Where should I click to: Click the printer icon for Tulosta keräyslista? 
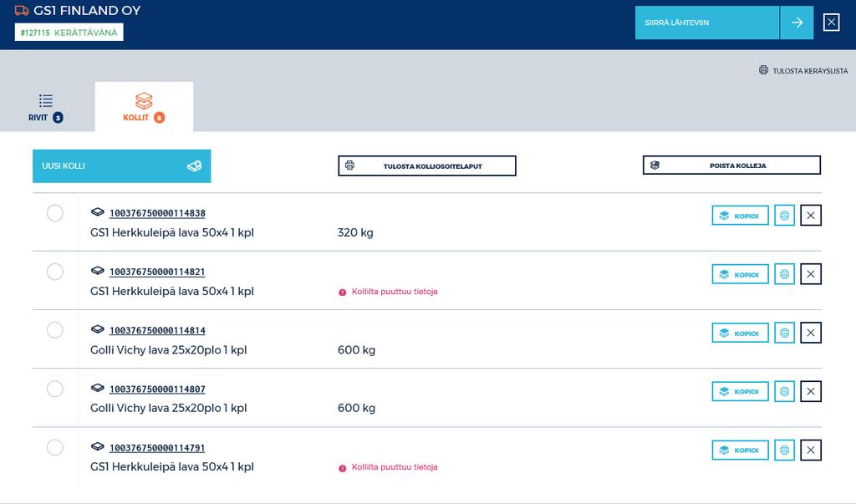coord(763,70)
